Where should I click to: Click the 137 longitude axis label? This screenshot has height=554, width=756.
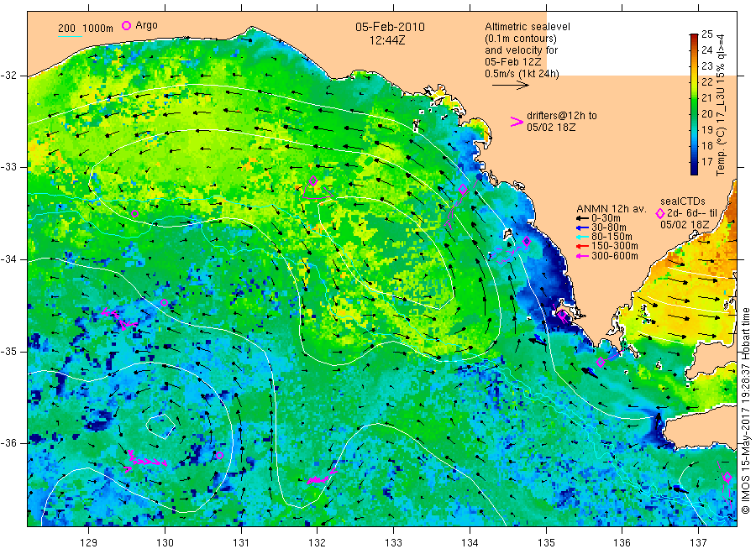698,542
